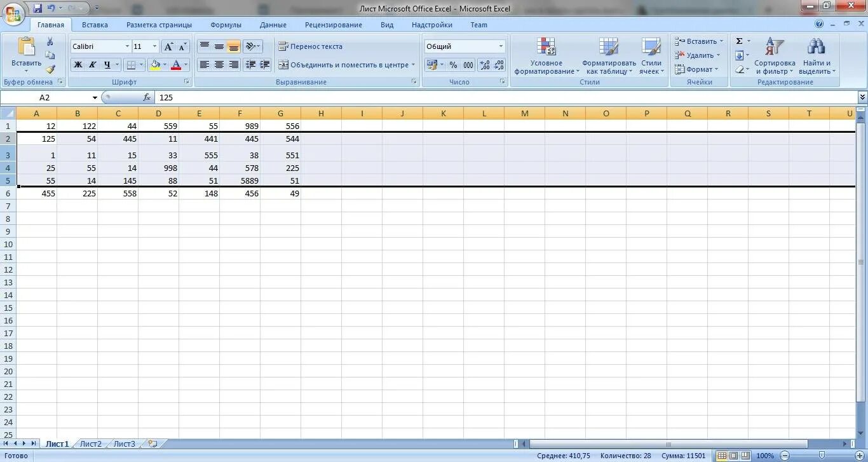The width and height of the screenshot is (868, 462).
Task: Align text to top of cell
Action: coord(205,46)
